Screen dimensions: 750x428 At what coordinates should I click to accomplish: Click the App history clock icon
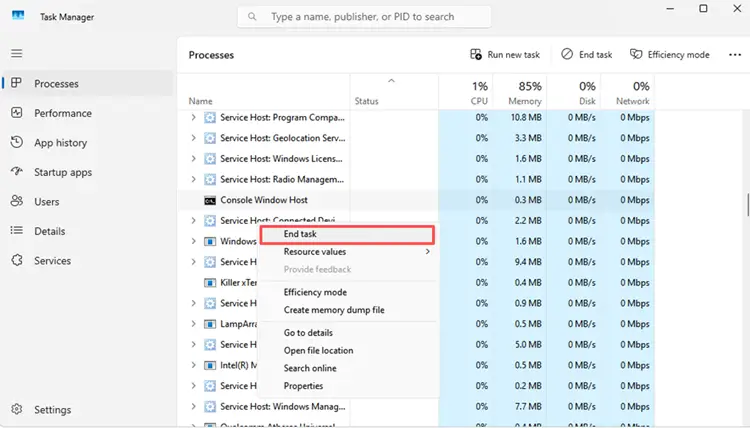(17, 142)
